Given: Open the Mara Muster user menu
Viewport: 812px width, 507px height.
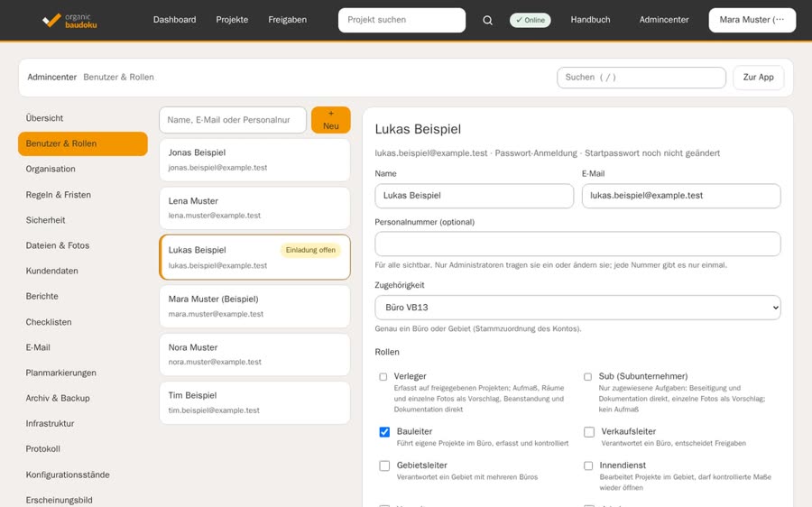Looking at the screenshot, I should click(x=752, y=20).
